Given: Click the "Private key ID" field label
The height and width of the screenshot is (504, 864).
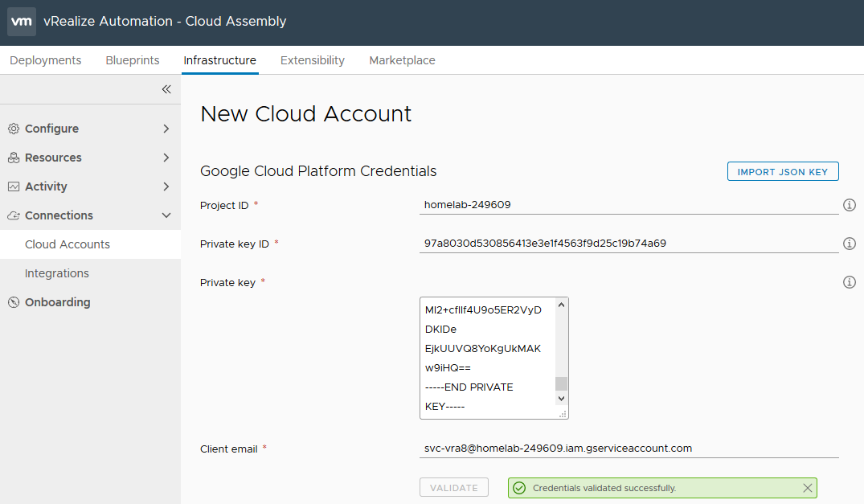Looking at the screenshot, I should (x=234, y=244).
